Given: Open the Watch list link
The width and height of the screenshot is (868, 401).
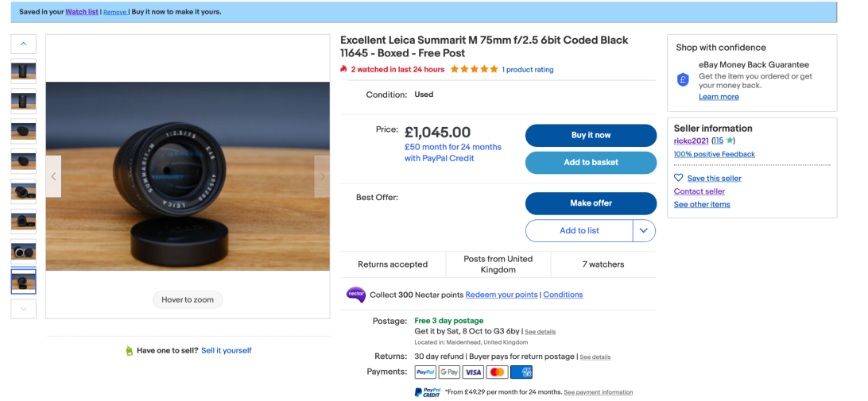Looking at the screenshot, I should click(83, 12).
